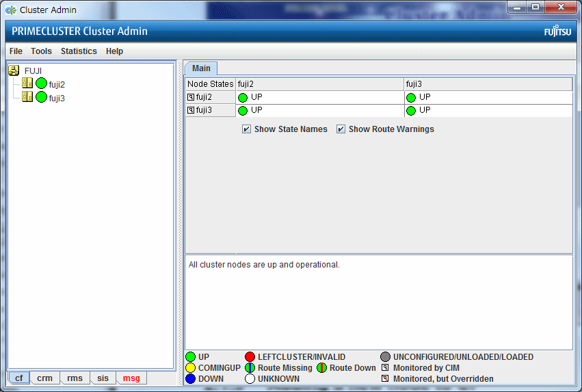The width and height of the screenshot is (582, 392).
Task: Click Route Missing icon in legend
Action: [x=250, y=368]
